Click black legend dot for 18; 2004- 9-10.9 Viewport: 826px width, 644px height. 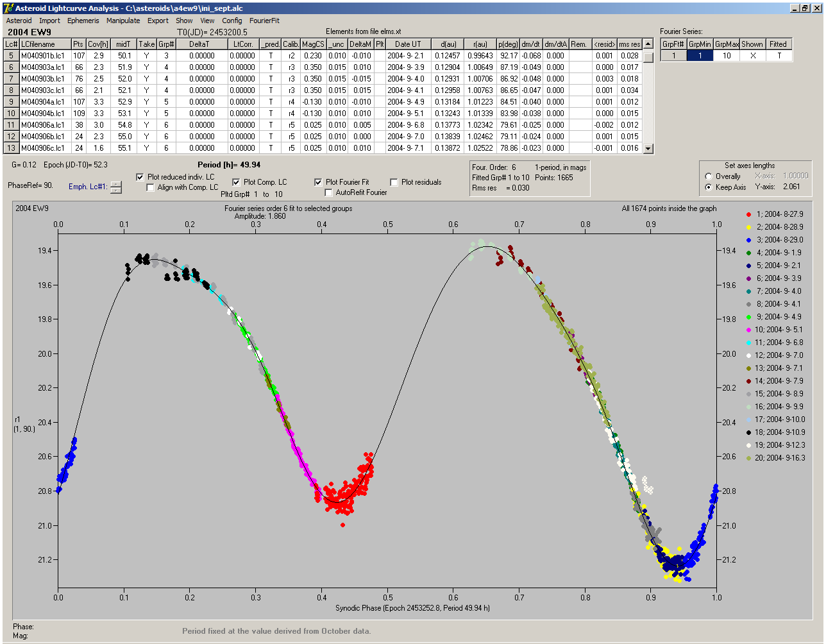[749, 432]
